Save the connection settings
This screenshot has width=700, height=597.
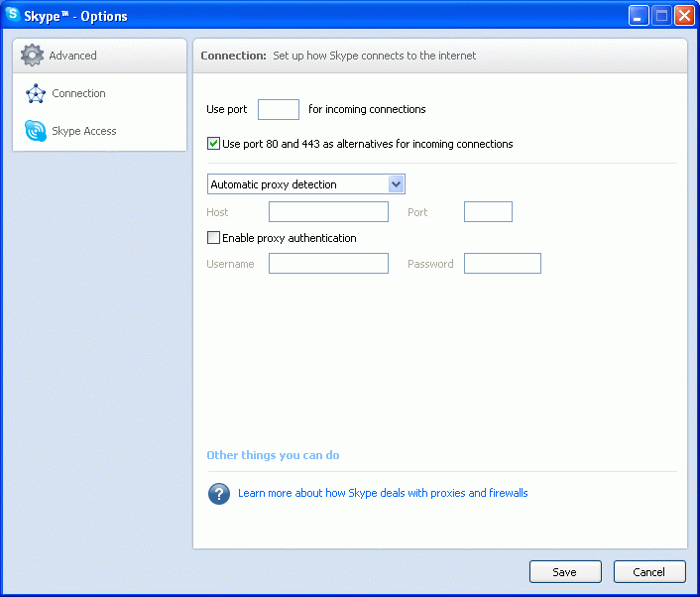pos(565,572)
